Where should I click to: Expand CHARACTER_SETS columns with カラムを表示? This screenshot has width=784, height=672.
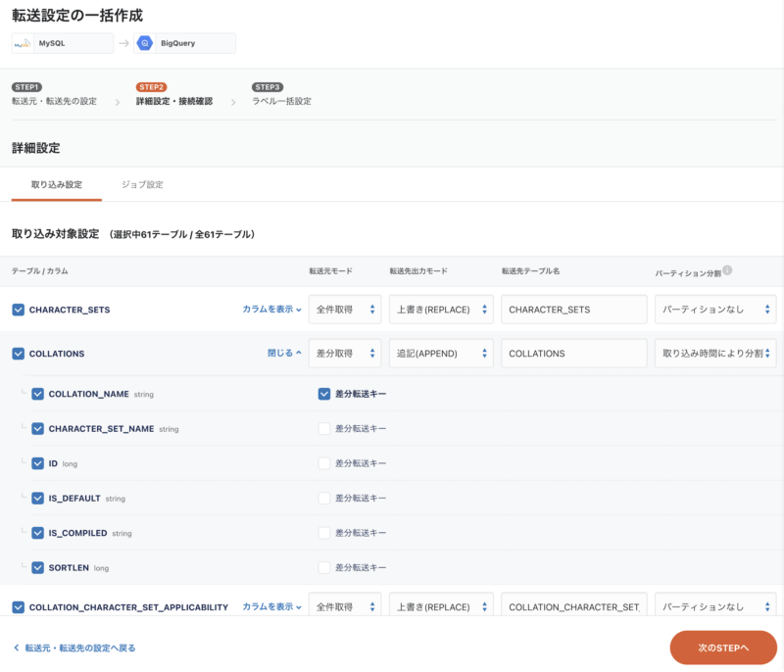click(x=271, y=310)
